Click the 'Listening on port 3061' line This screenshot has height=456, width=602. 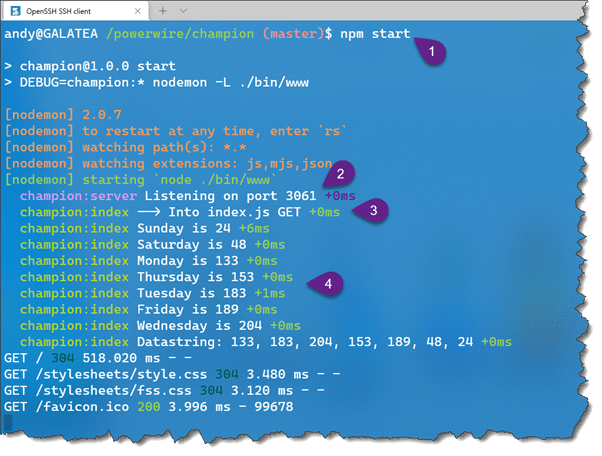(x=215, y=195)
